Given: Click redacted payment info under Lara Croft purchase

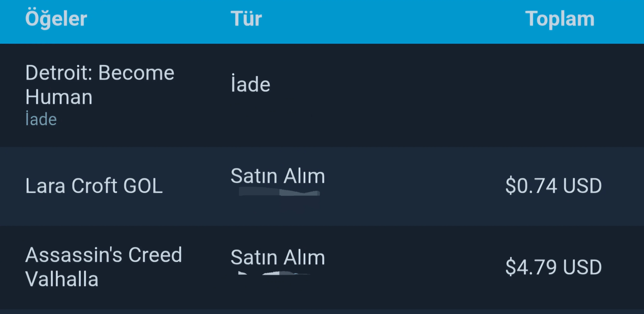Looking at the screenshot, I should pos(279,193).
